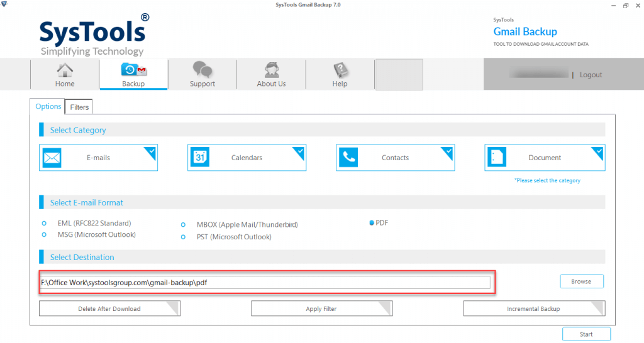Click the destination path input field
Screen dimensions: 644x343
(x=264, y=283)
